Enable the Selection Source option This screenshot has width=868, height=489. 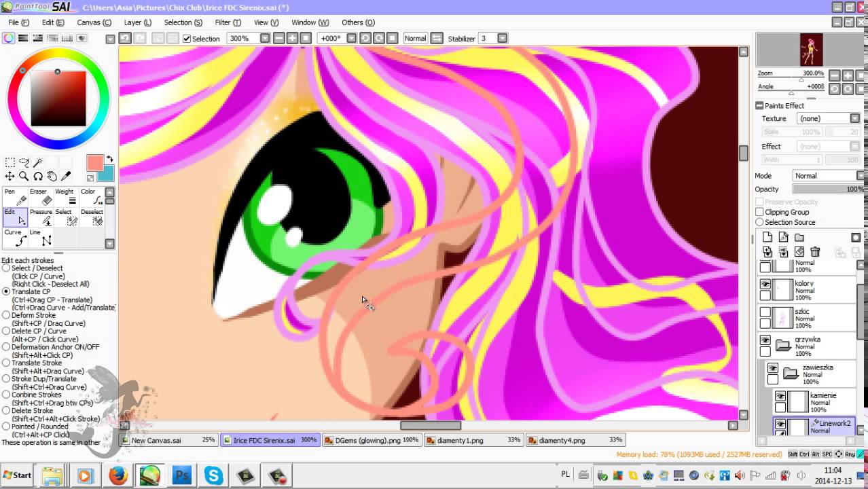coord(759,222)
